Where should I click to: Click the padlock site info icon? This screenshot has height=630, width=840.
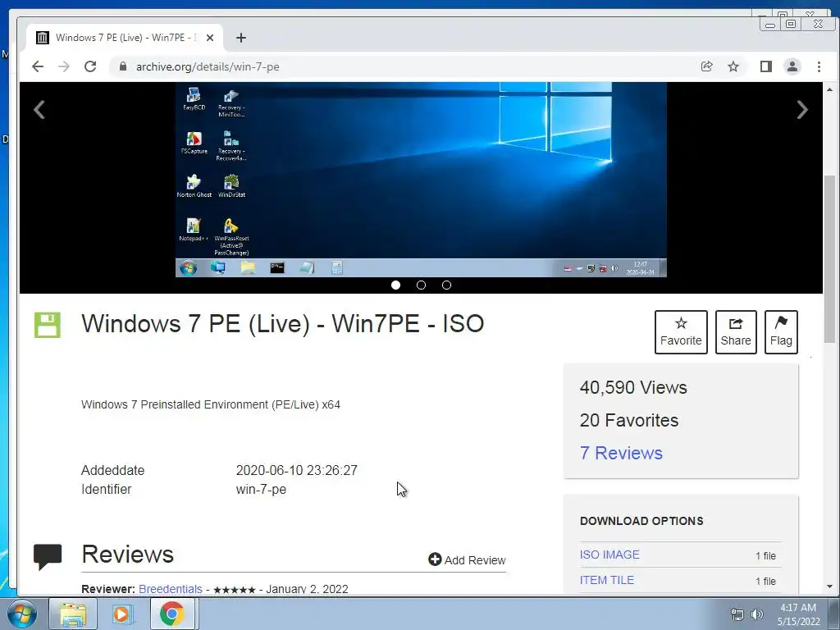coord(123,66)
